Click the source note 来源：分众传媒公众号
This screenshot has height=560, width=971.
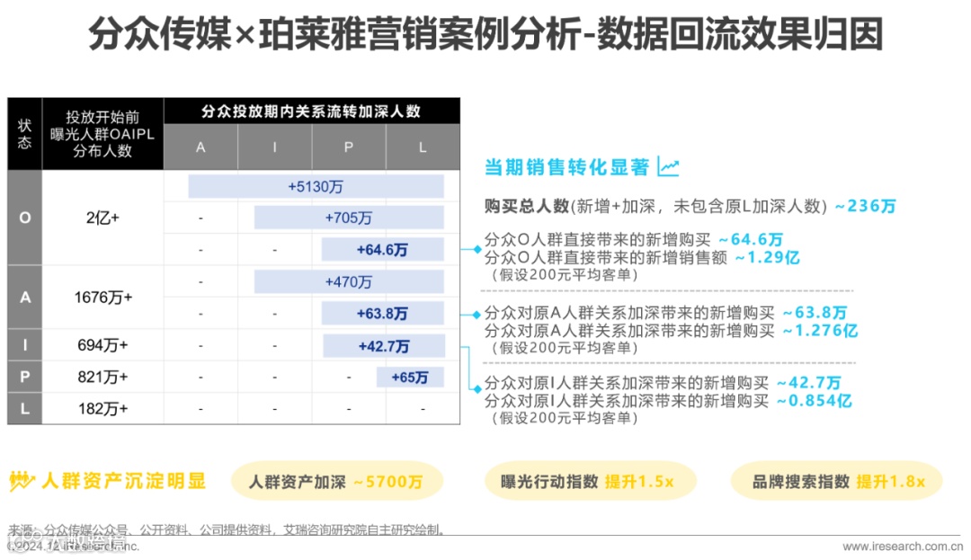tap(227, 529)
